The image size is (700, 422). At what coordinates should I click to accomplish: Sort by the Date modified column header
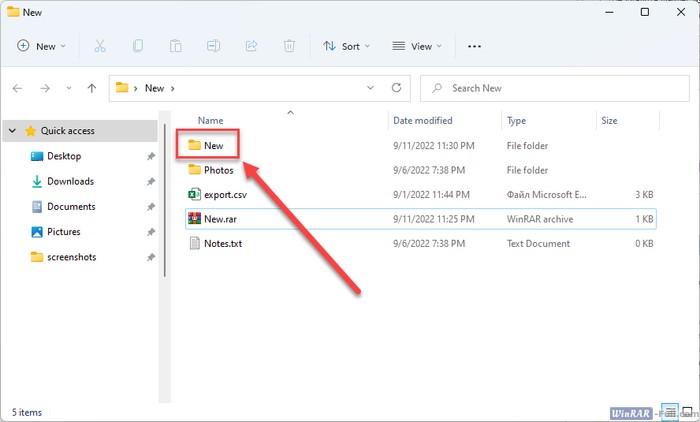click(423, 120)
